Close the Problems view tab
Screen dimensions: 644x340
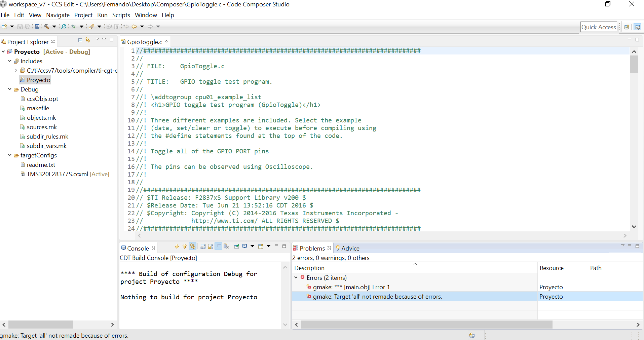point(329,248)
